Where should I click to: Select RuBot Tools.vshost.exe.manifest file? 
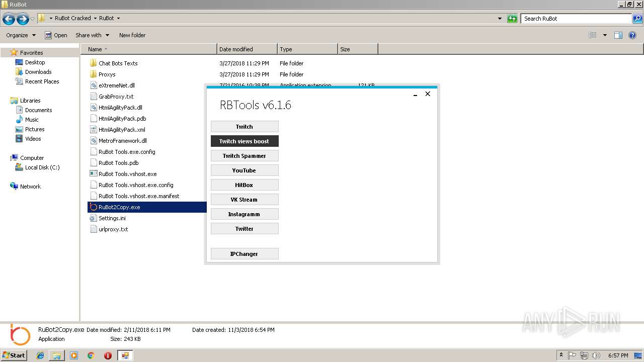(139, 196)
